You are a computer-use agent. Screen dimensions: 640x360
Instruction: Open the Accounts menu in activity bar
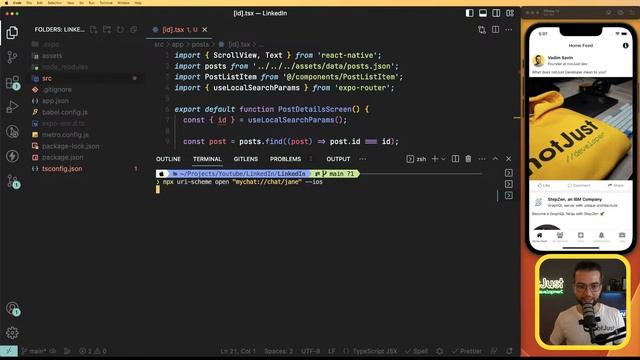point(12,308)
